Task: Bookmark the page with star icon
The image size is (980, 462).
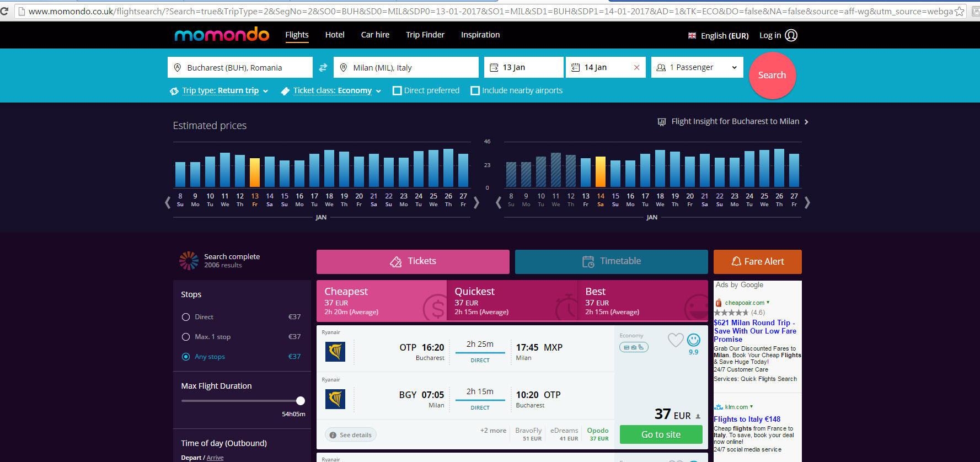Action: [960, 11]
